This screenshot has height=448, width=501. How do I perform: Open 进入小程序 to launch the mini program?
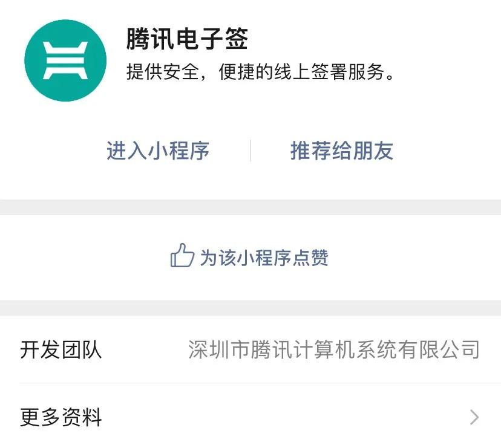pos(159,151)
